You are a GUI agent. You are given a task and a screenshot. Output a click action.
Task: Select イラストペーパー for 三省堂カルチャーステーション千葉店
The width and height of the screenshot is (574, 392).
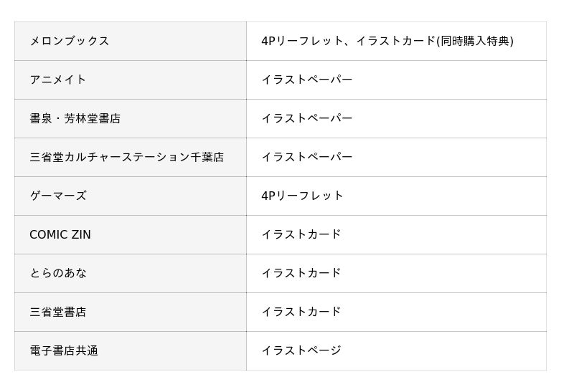coord(307,157)
